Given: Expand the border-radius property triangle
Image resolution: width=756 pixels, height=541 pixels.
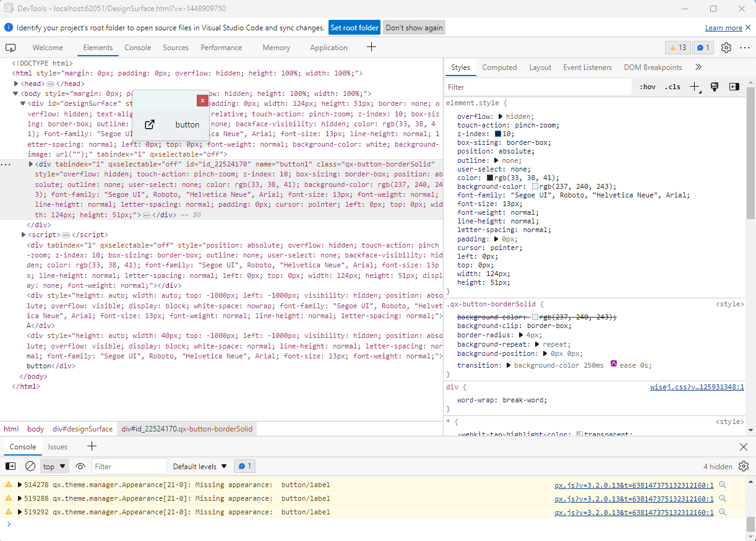Looking at the screenshot, I should 522,335.
